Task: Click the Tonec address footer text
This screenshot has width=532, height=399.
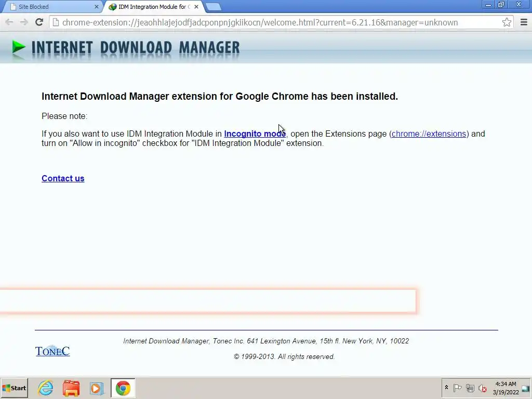Action: (x=266, y=341)
